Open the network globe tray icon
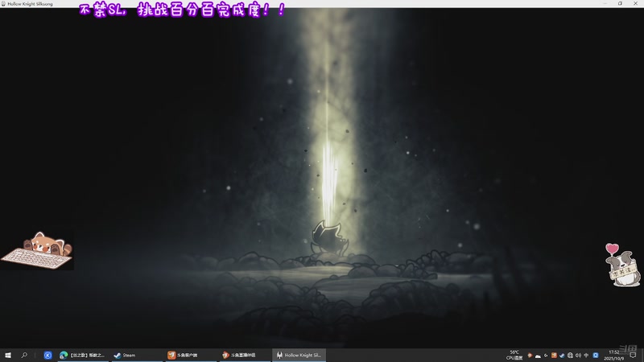 (x=570, y=356)
